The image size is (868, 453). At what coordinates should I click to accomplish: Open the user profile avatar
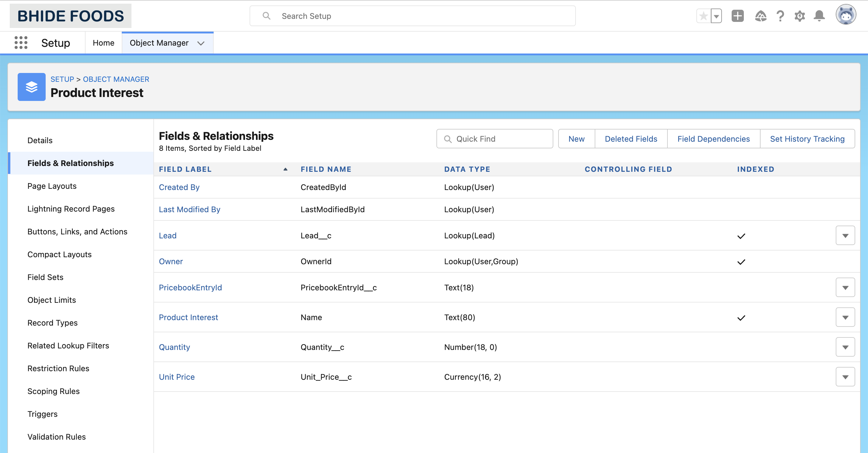pos(845,15)
